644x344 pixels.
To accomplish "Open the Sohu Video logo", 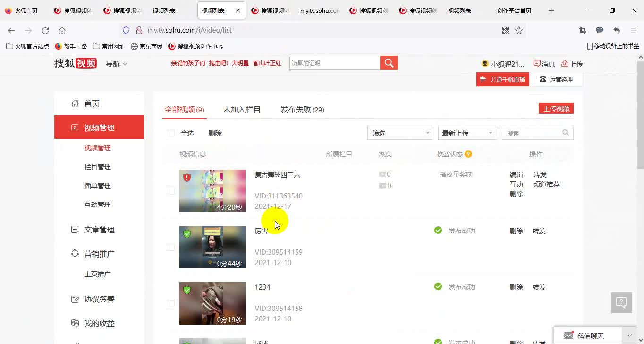I will [76, 63].
